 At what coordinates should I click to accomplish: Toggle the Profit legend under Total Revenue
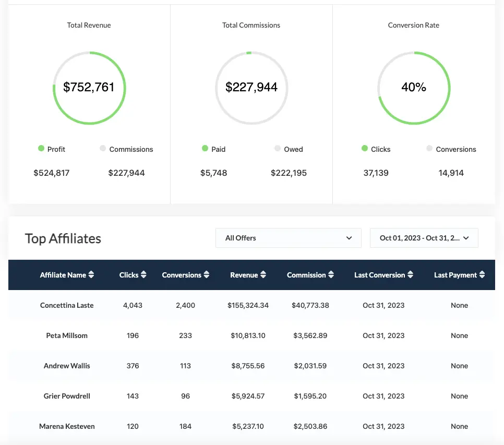tap(52, 149)
